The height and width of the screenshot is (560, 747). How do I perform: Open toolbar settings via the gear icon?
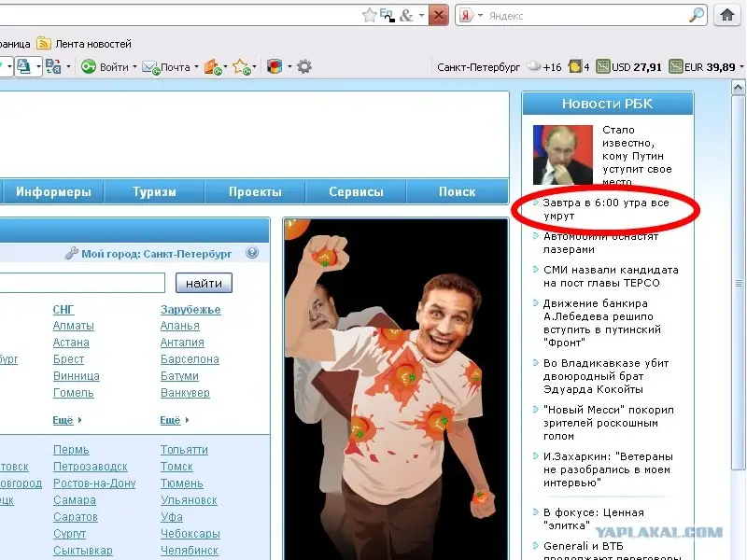304,66
